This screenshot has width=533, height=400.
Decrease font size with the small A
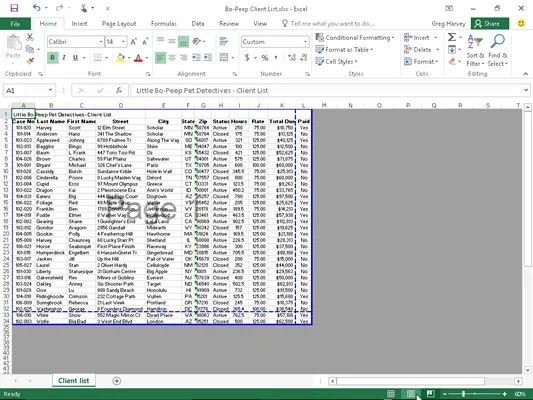click(145, 42)
